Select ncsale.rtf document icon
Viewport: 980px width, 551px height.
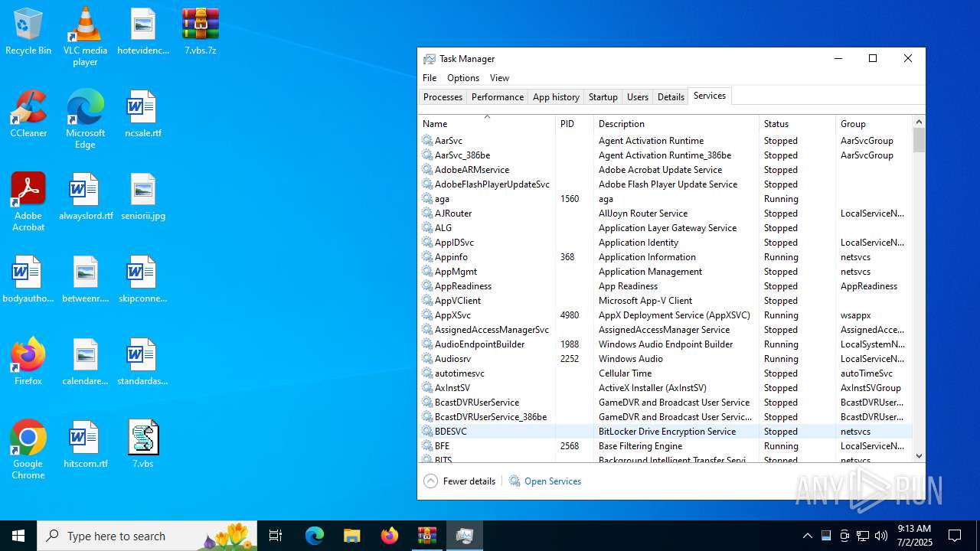143,115
